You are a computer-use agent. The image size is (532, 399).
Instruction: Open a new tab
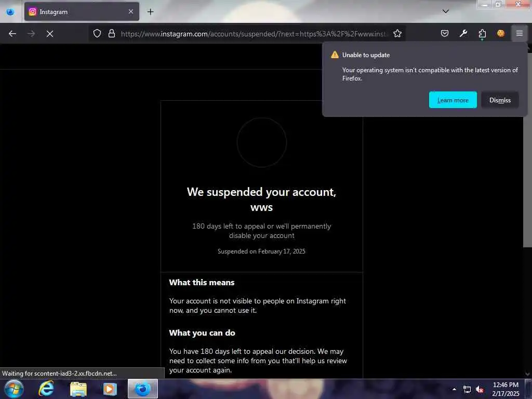pyautogui.click(x=150, y=12)
